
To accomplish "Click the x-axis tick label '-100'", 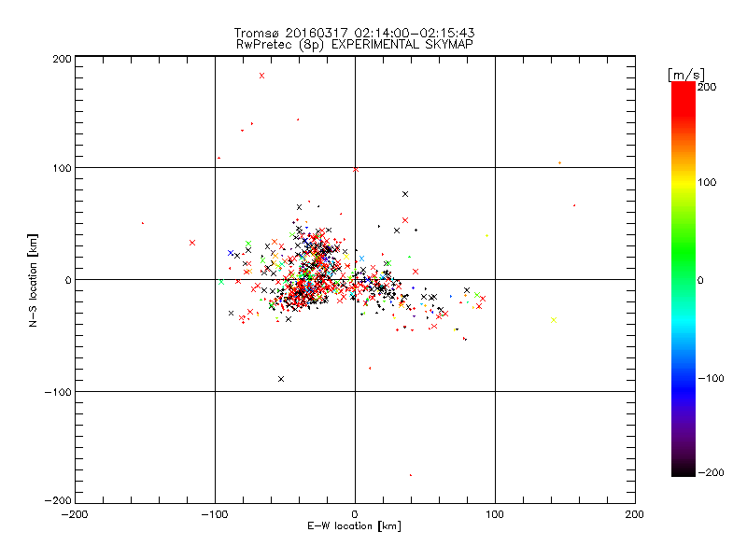I will coord(215,515).
